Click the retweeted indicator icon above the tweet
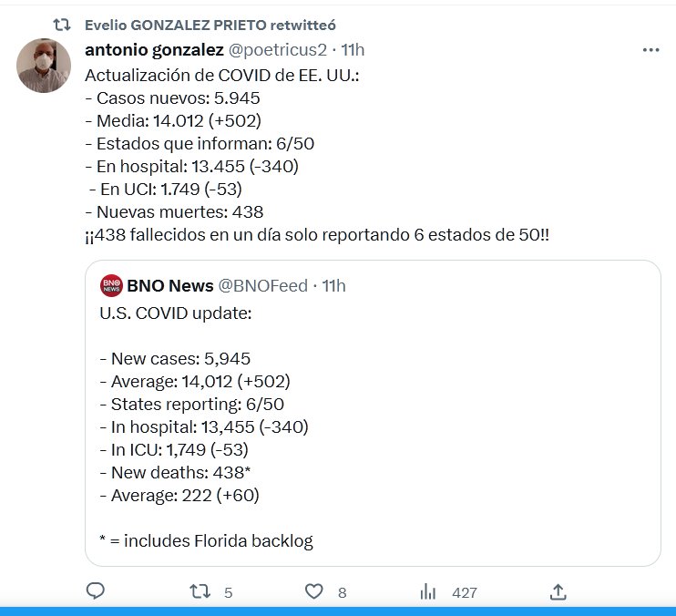676x616 pixels. tap(62, 25)
